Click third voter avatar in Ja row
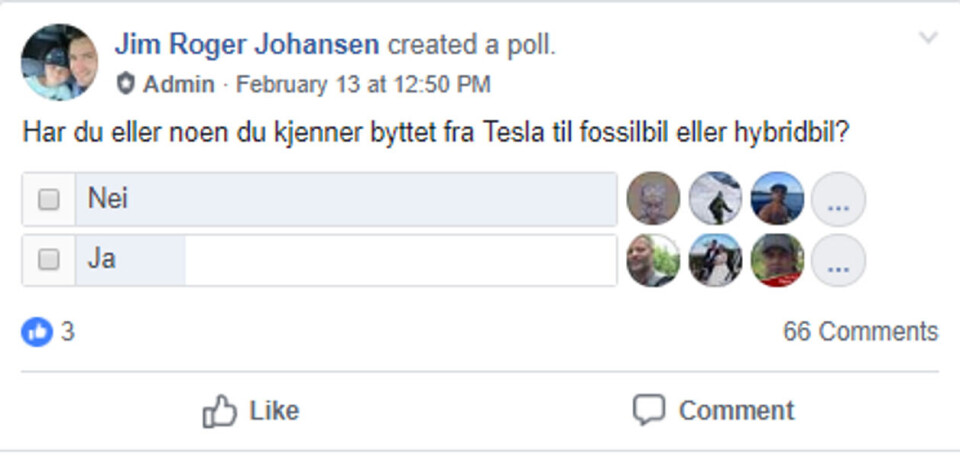 (777, 260)
